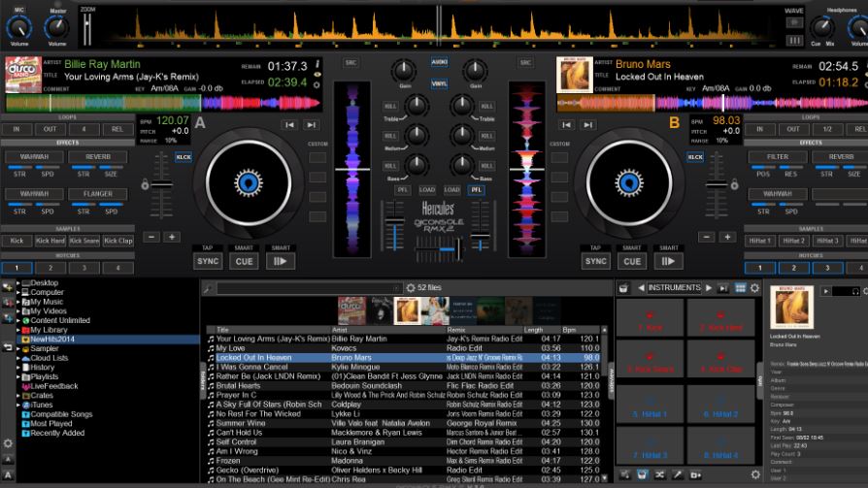Click sampler bank previous arrow
This screenshot has width=868, height=488.
(641, 288)
